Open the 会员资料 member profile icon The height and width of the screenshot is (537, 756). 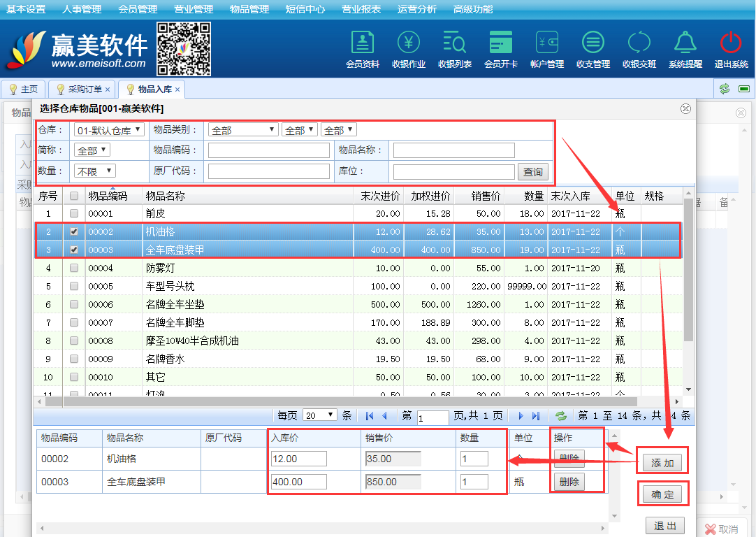363,43
